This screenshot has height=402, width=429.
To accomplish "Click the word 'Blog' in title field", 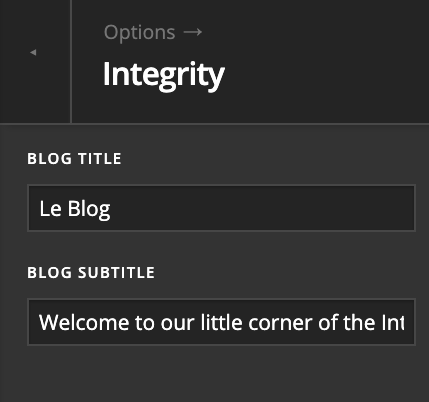I will [x=89, y=209].
